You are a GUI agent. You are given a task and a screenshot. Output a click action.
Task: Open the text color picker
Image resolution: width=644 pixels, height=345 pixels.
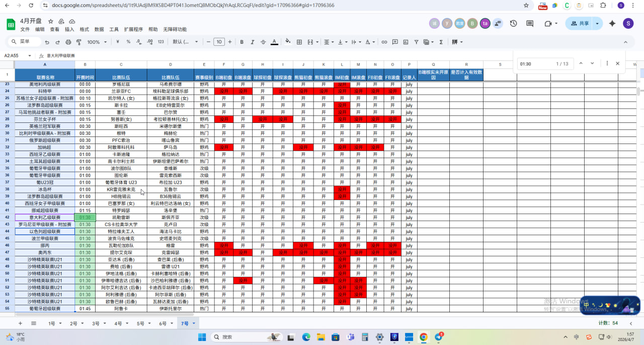274,42
